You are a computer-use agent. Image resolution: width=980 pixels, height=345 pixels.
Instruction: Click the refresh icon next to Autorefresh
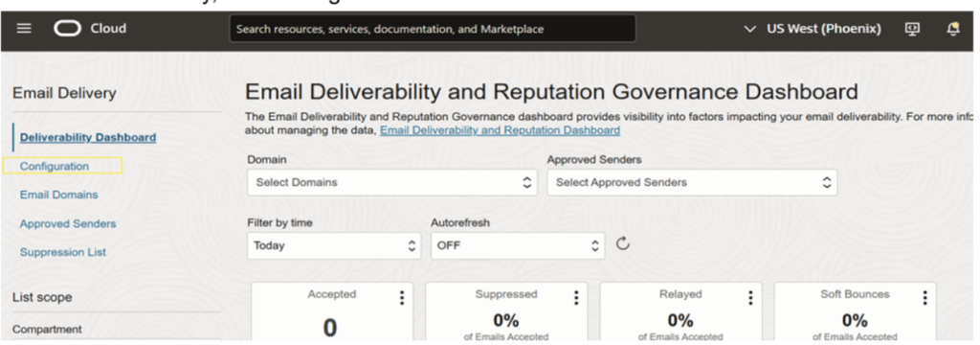coord(622,243)
